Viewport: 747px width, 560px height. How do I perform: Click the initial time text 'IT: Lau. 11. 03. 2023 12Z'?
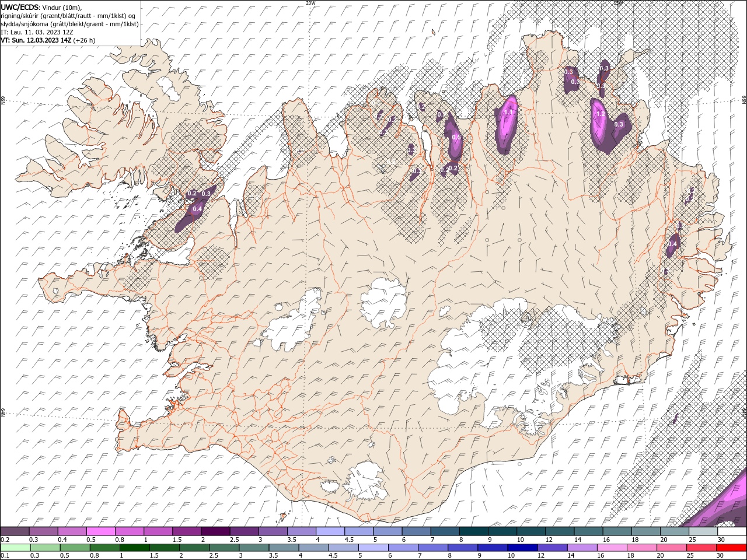tap(36, 32)
